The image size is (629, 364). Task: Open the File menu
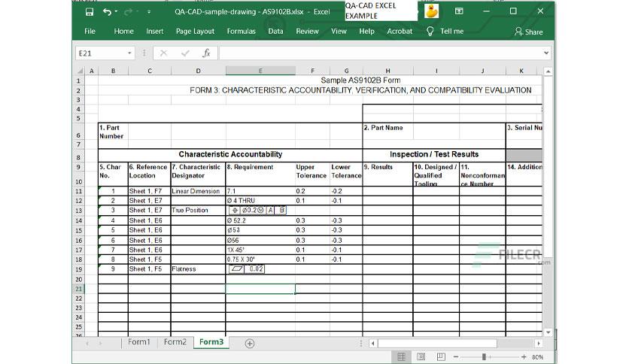[90, 32]
